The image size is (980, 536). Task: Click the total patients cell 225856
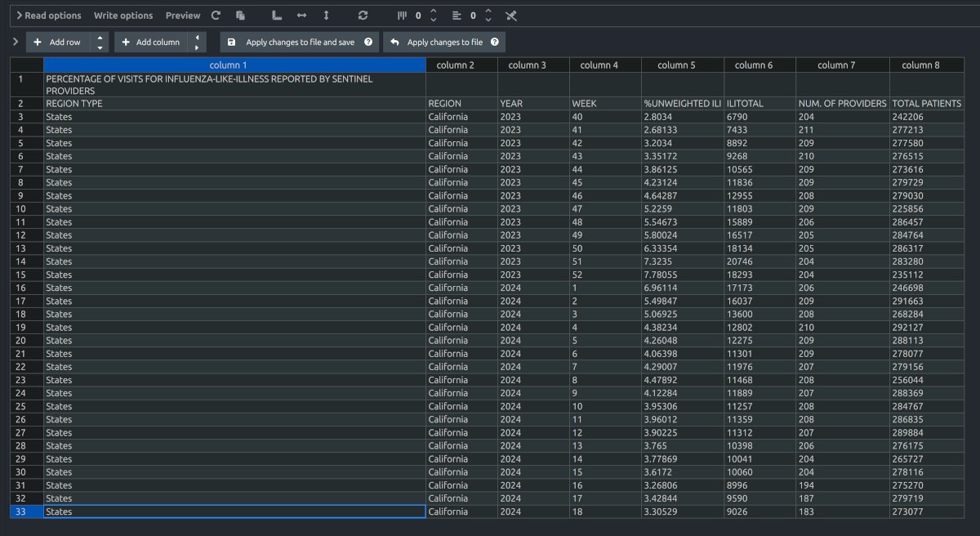(x=929, y=209)
